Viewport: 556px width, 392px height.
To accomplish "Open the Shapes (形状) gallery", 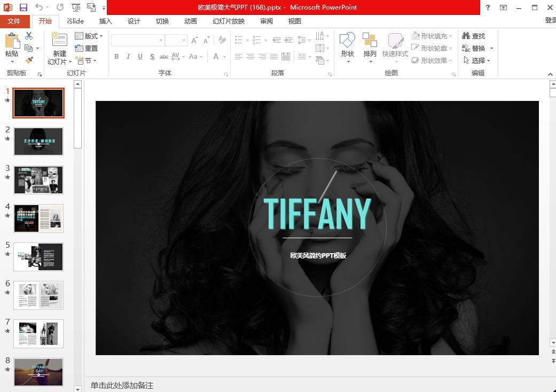I will (347, 42).
